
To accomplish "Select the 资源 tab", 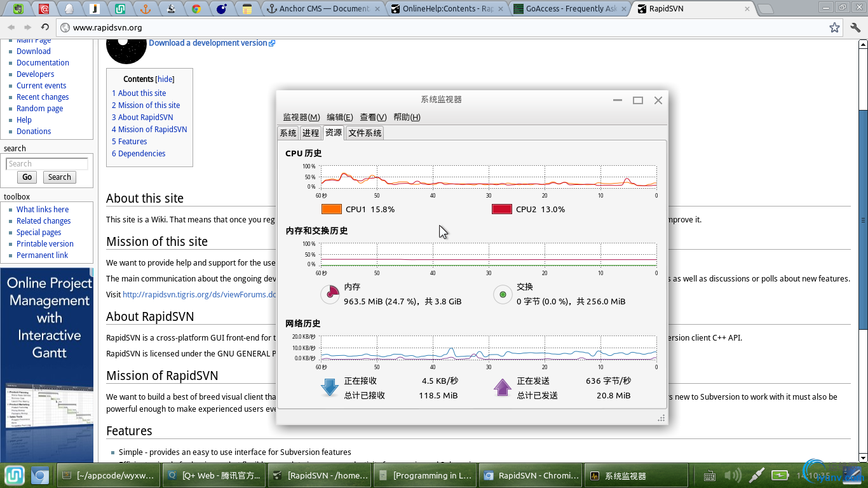I will pos(334,132).
